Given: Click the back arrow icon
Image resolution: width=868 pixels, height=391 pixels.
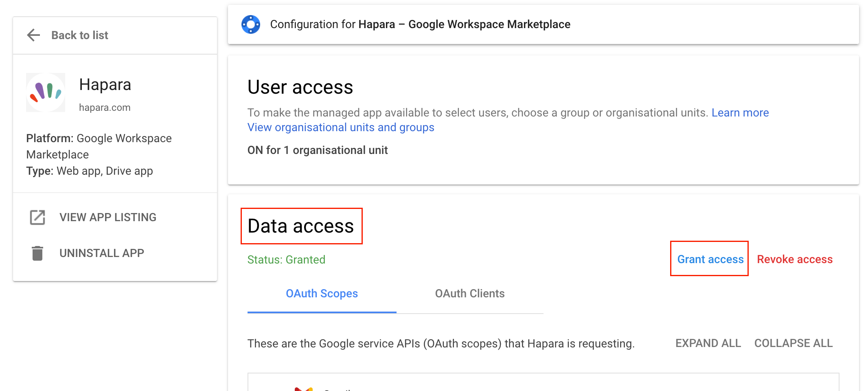Looking at the screenshot, I should coord(33,35).
